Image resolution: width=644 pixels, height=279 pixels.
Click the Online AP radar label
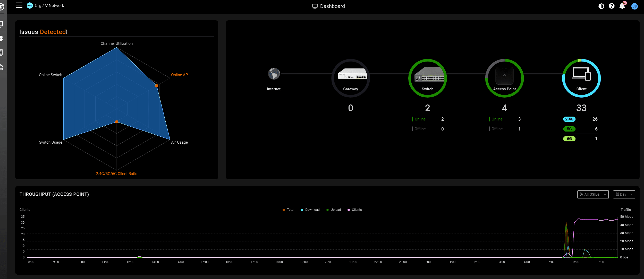click(x=179, y=75)
